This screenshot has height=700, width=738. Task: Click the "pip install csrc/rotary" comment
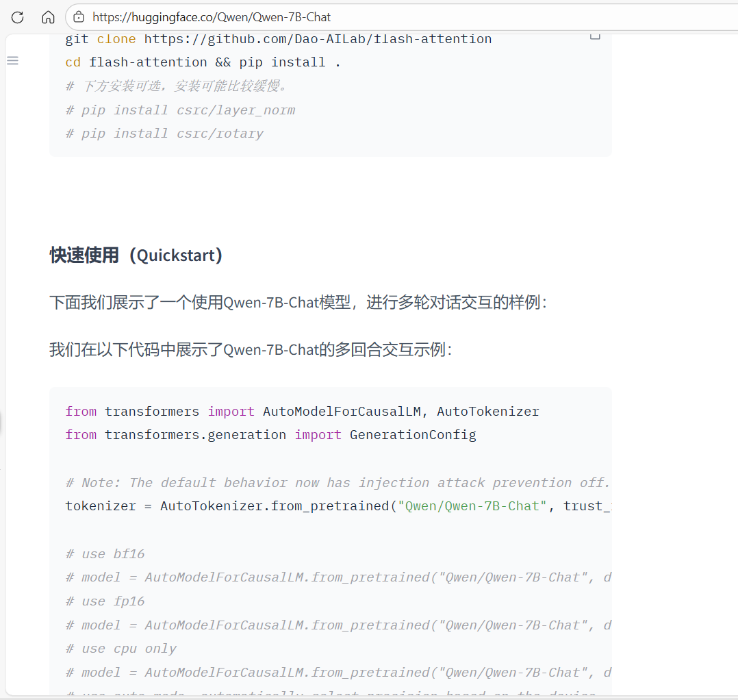tap(164, 134)
